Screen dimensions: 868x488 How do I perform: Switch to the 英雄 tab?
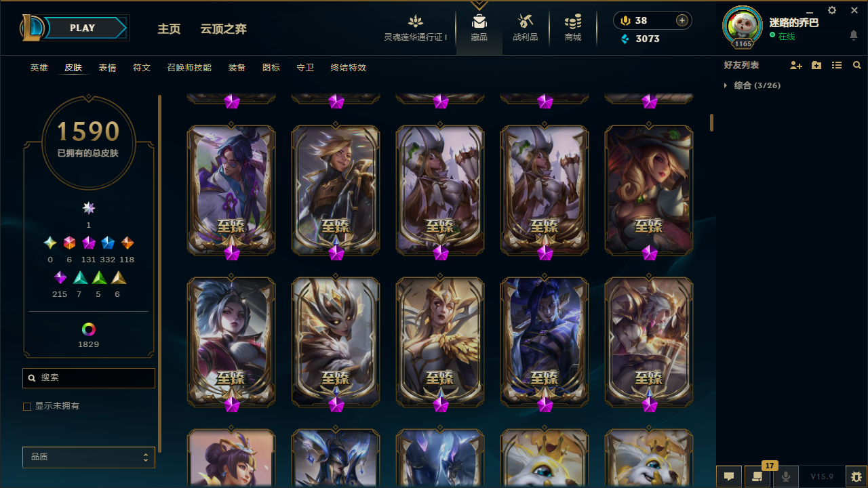click(39, 68)
